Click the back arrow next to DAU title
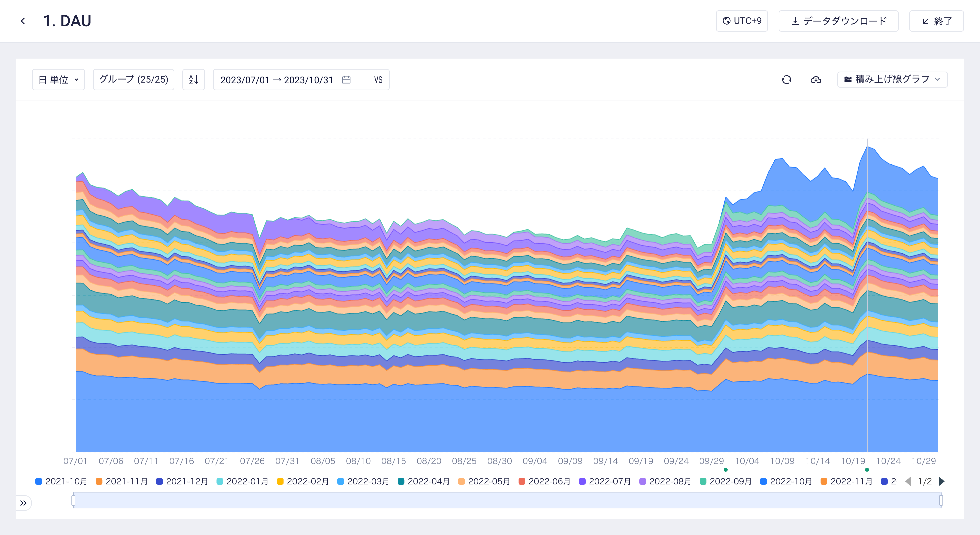980x535 pixels. click(x=23, y=21)
